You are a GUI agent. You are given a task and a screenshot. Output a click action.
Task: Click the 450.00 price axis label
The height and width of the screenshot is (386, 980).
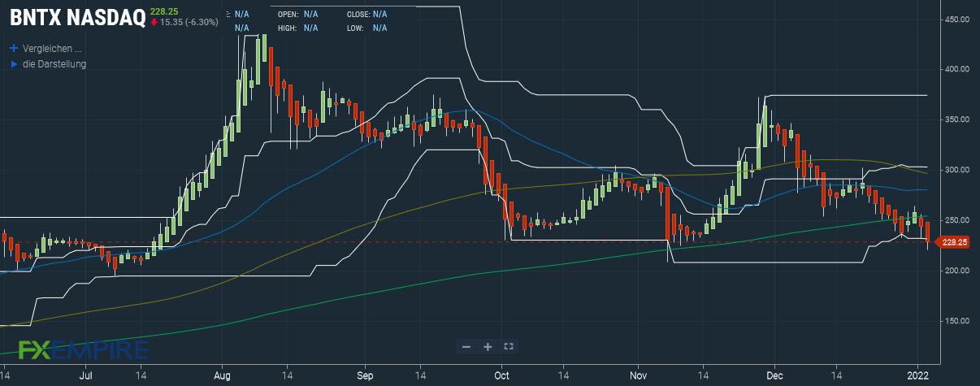(x=958, y=19)
